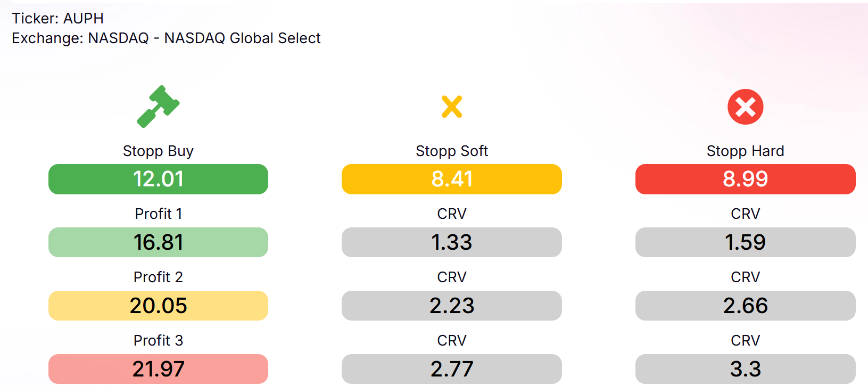The image size is (868, 385).
Task: Select the green Stopp Buy value 12.01
Action: (x=158, y=179)
